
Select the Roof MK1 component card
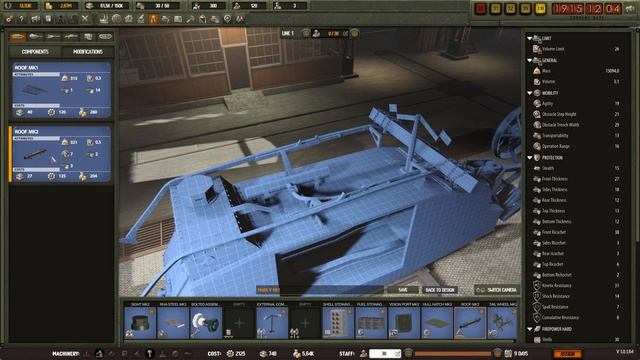click(61, 90)
